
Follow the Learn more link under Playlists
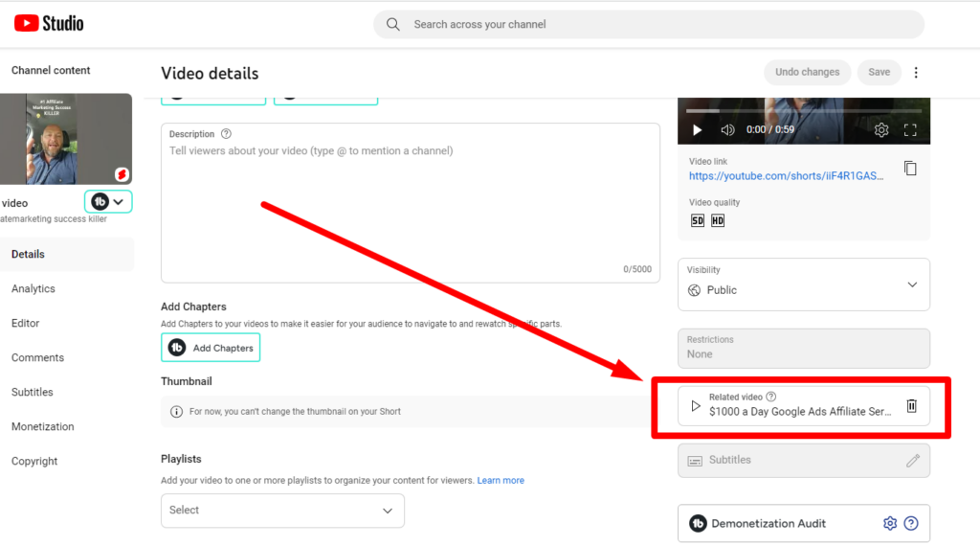pyautogui.click(x=501, y=480)
